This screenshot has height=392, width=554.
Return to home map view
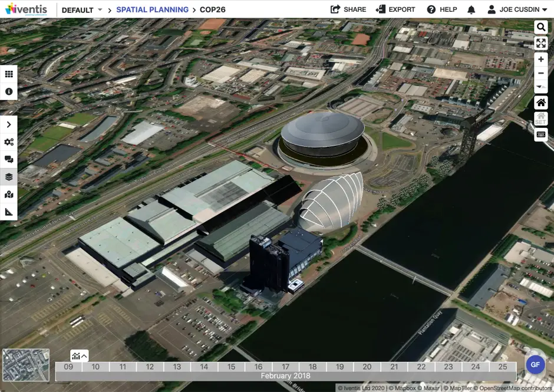[541, 103]
